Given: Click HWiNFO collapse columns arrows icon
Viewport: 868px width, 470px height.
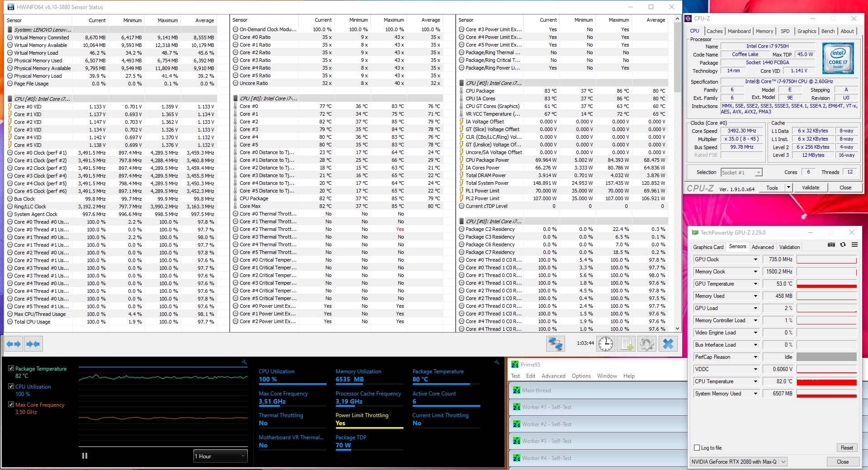Looking at the screenshot, I should (x=33, y=344).
